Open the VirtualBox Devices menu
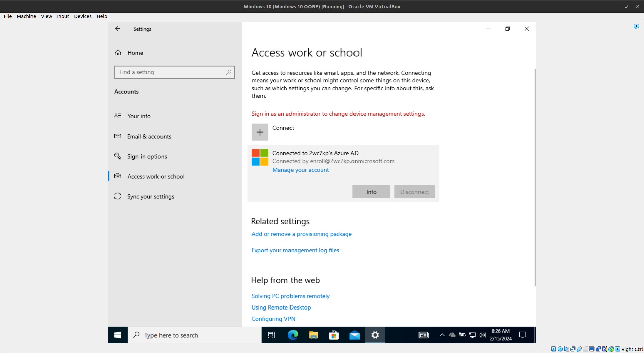This screenshot has width=644, height=353. (83, 16)
